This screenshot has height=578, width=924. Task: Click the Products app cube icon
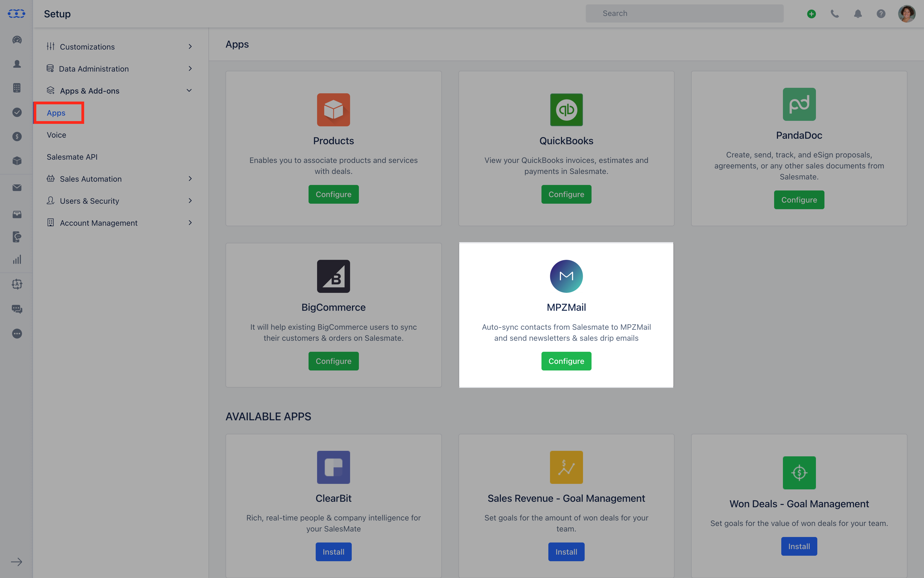click(333, 110)
